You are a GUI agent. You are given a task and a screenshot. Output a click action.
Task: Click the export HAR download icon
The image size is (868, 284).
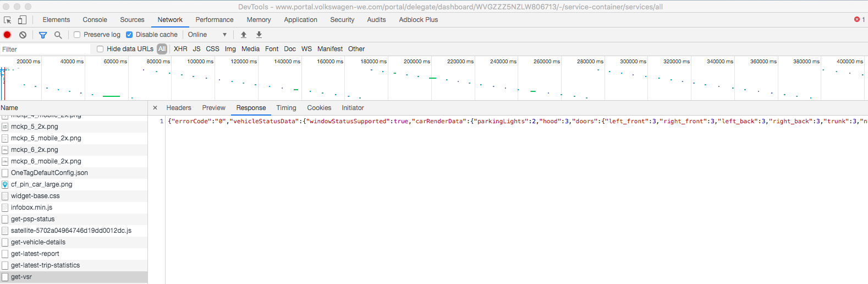point(259,35)
